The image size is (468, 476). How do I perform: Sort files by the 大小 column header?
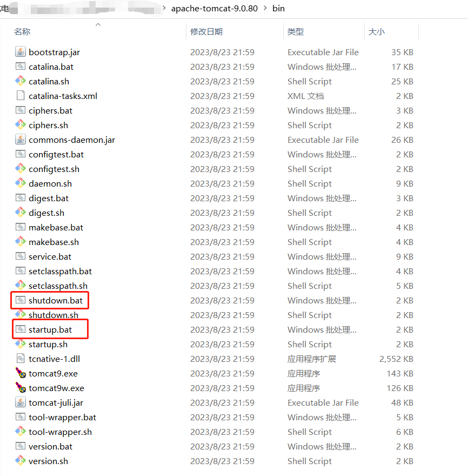377,31
